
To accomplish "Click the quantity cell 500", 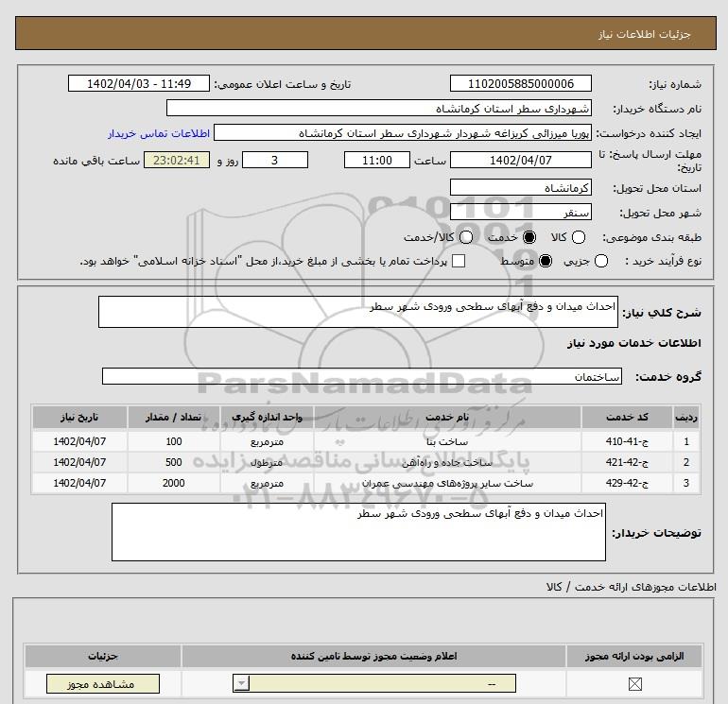I will [x=174, y=463].
